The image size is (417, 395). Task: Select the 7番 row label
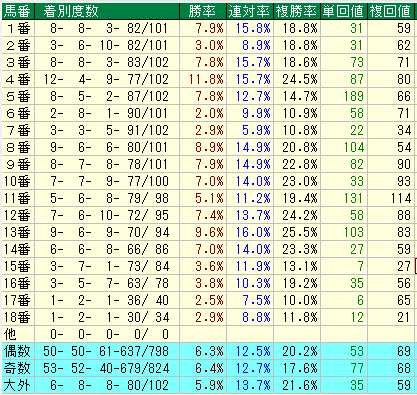(18, 130)
